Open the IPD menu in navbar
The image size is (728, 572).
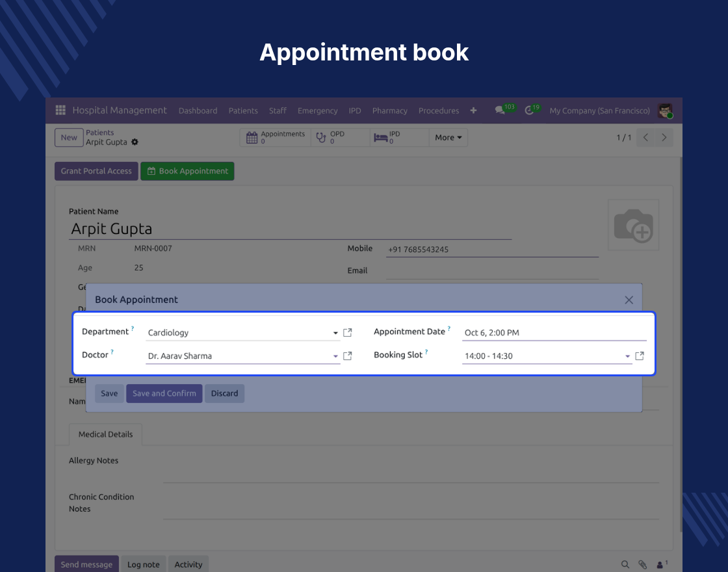pos(355,110)
